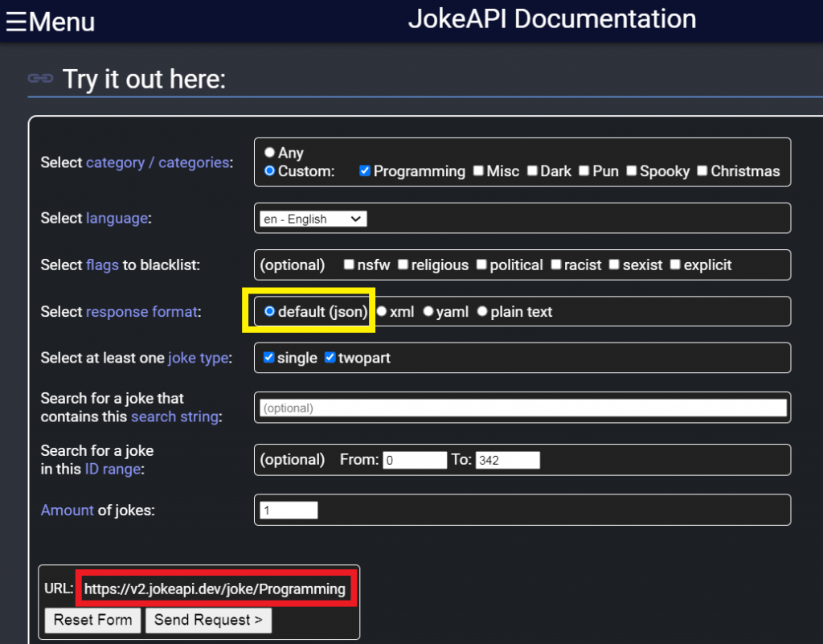This screenshot has height=644, width=823.
Task: Open the en - English language dropdown
Action: tap(313, 219)
